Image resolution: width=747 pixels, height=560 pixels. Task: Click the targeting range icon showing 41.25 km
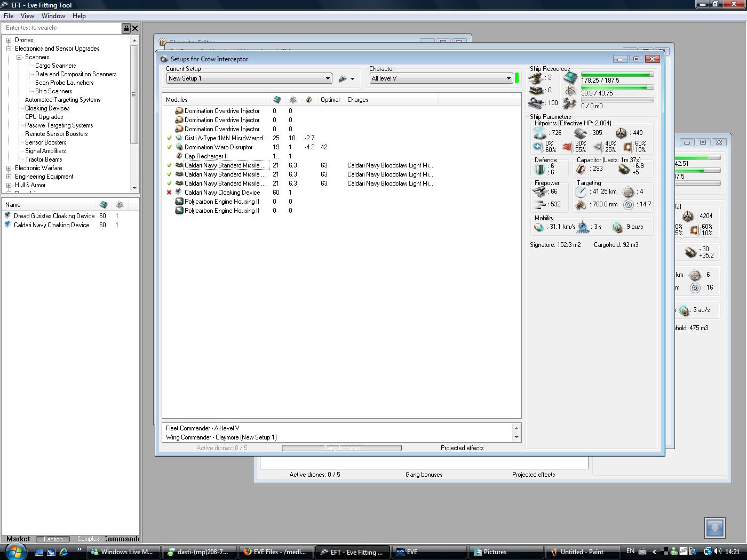coord(581,191)
